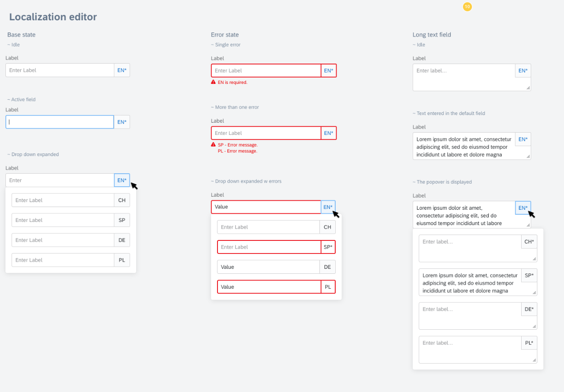Click the PL language tag in Base state dropdown
This screenshot has width=564, height=392.
click(122, 260)
